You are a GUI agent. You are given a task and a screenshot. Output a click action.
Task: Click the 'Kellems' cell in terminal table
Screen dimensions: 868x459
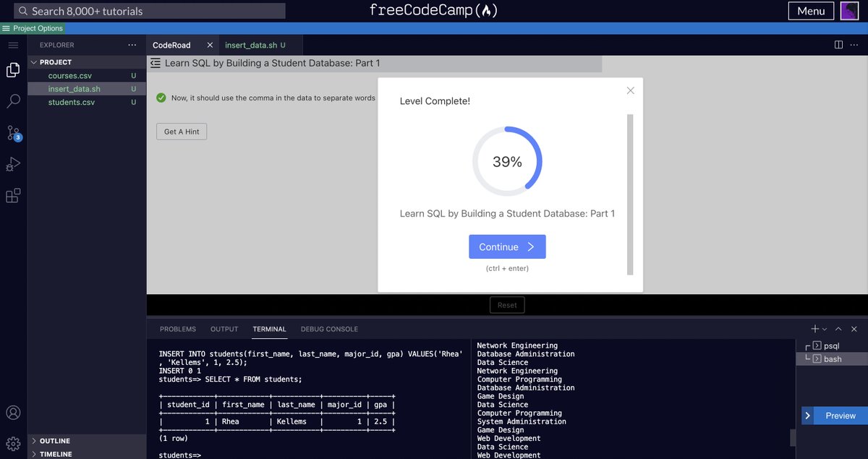click(292, 421)
